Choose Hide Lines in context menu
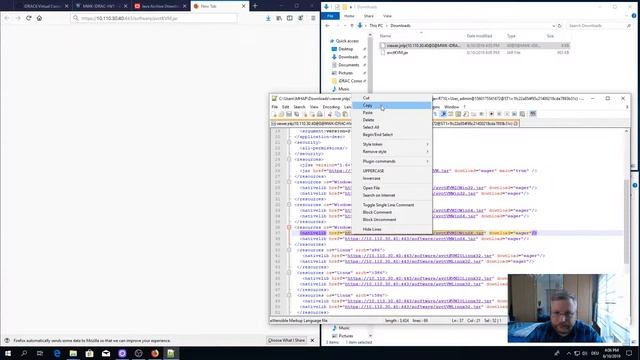Screen dimensions: 640x360 pyautogui.click(x=392, y=229)
